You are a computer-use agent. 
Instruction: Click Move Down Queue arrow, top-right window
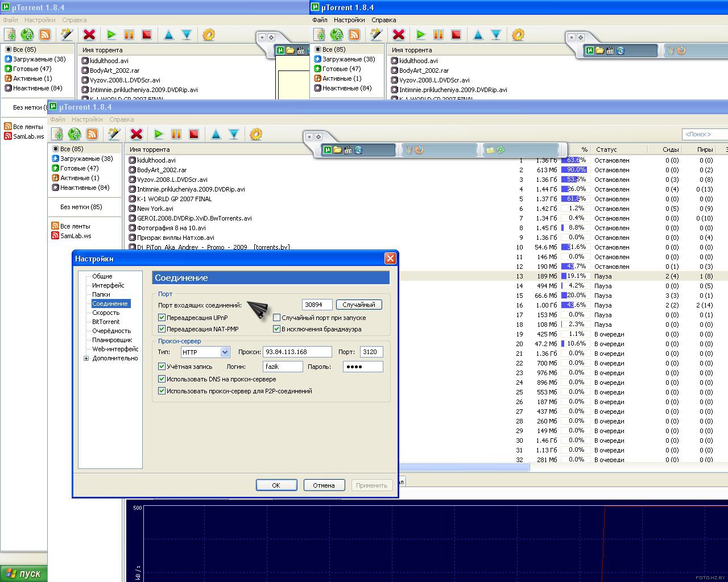point(496,35)
